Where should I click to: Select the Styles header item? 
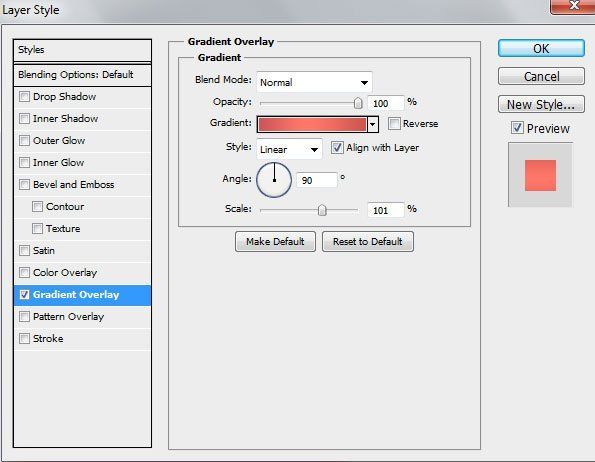(x=82, y=50)
